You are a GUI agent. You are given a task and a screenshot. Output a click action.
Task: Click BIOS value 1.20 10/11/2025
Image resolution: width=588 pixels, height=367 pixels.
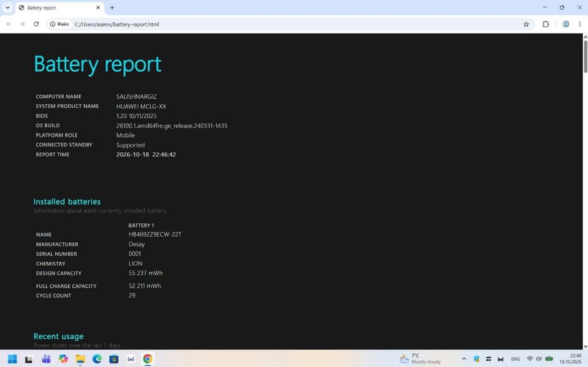(136, 116)
